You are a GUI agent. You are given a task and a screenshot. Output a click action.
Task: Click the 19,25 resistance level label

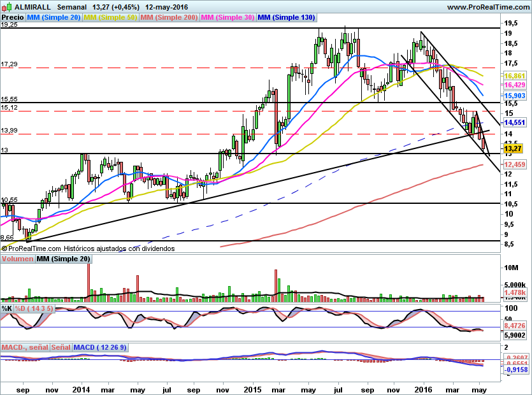9,25
